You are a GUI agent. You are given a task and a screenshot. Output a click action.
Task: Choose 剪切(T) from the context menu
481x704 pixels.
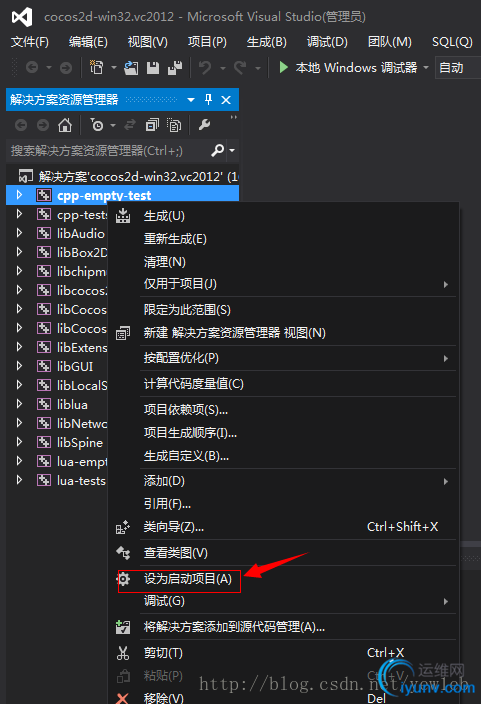(284, 652)
